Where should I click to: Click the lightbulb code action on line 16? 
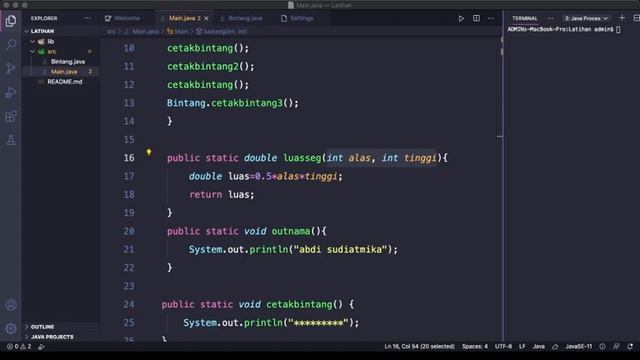[x=149, y=152]
